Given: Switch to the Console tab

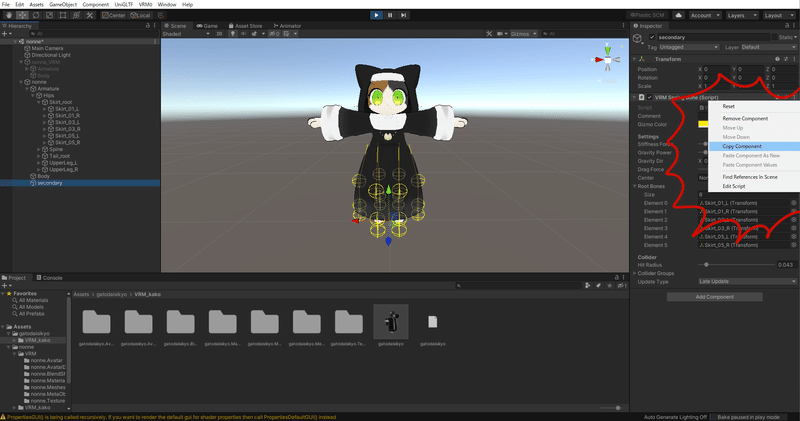Looking at the screenshot, I should click(x=49, y=278).
